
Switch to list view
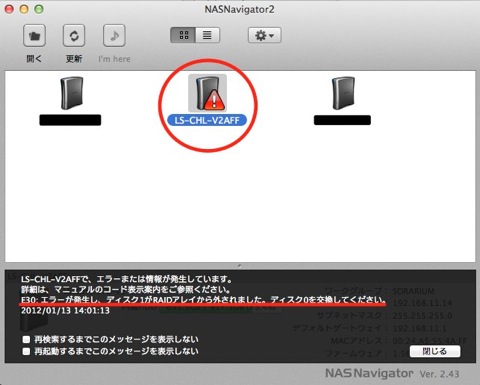coord(207,35)
